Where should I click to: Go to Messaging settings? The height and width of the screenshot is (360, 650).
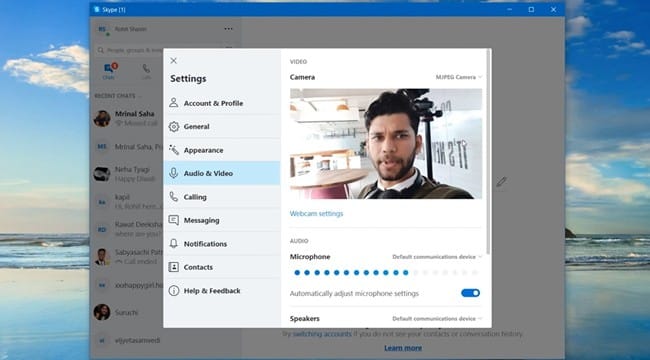click(x=222, y=220)
